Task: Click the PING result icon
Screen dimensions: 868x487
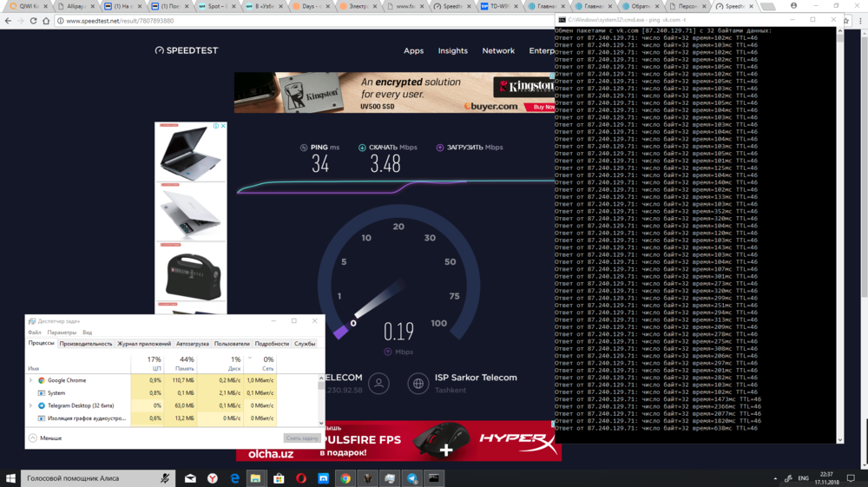Action: 303,148
